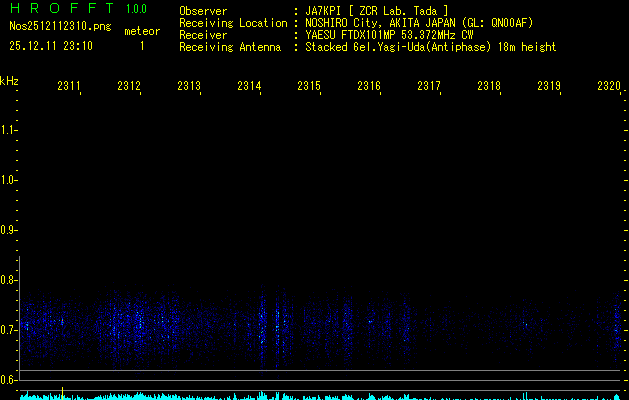629x400 pixels.
Task: Click the bright echo streak below 2314
Action: (x=263, y=325)
